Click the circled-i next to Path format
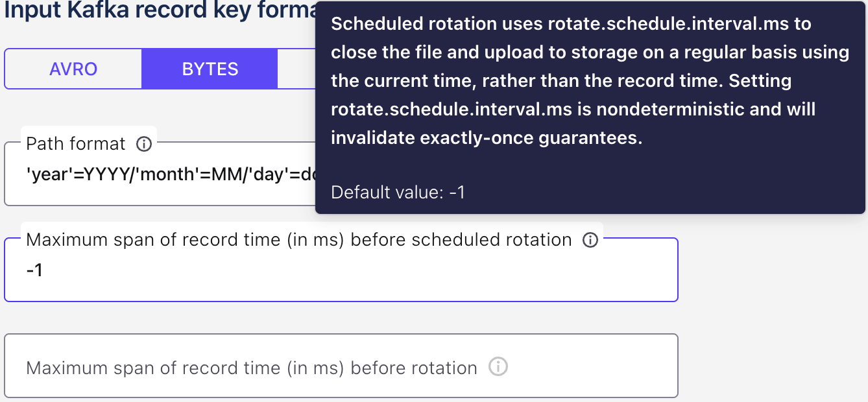The image size is (868, 402). click(145, 144)
